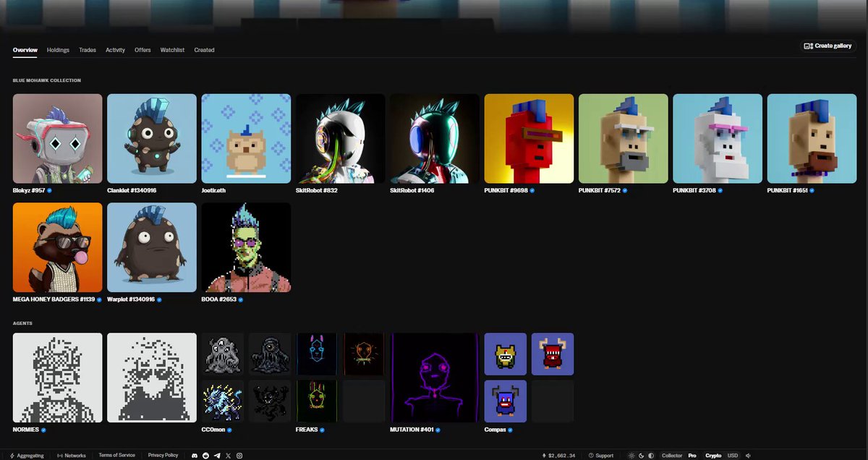Screen dimensions: 868x460
Task: Switch to Pro mode
Action: (692, 456)
